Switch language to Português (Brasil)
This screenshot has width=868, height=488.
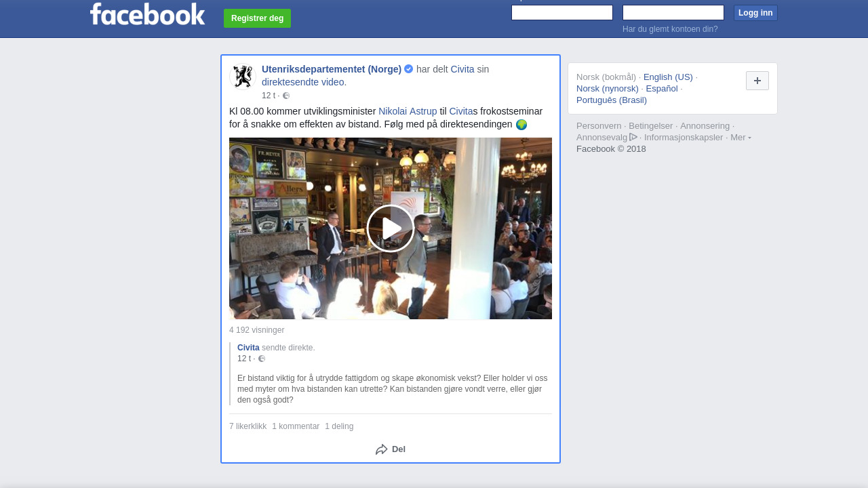612,100
